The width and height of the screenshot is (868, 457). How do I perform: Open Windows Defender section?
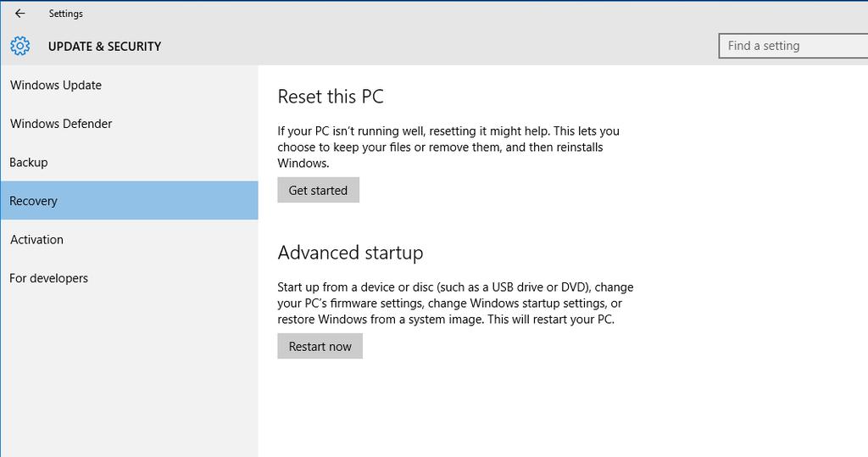[x=130, y=124]
